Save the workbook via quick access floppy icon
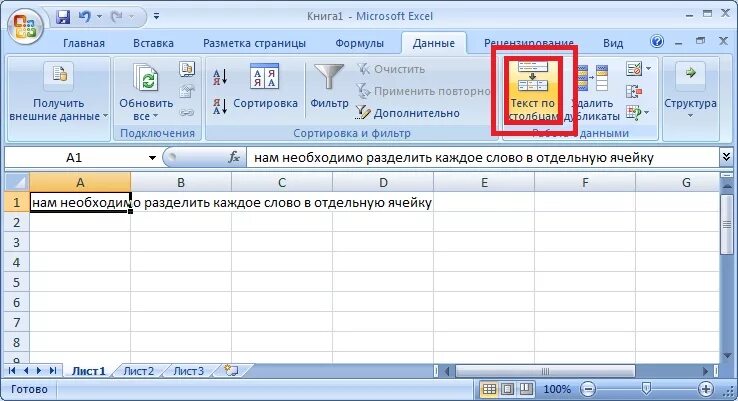 [x=63, y=16]
